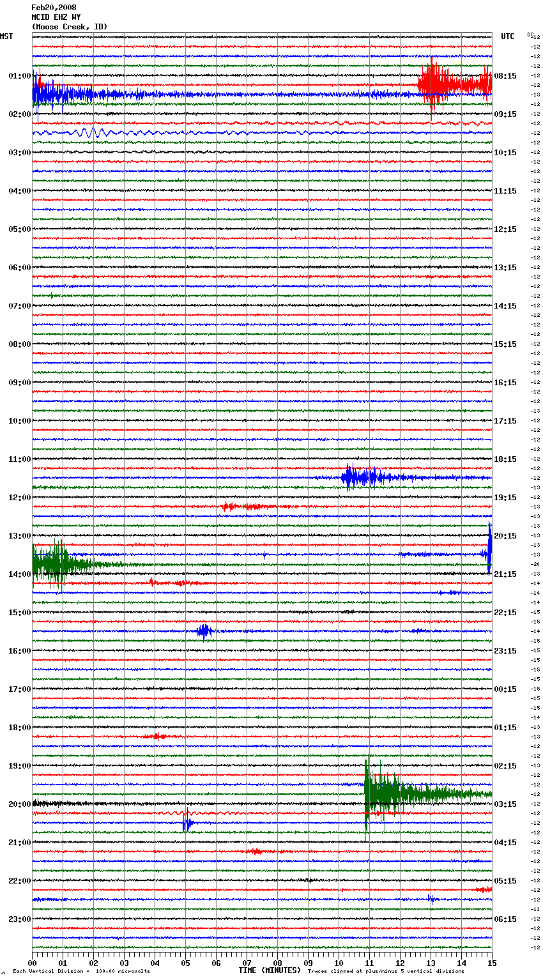The width and height of the screenshot is (543, 980).
Task: Select the 02:00 MST time label
Action: (x=19, y=114)
